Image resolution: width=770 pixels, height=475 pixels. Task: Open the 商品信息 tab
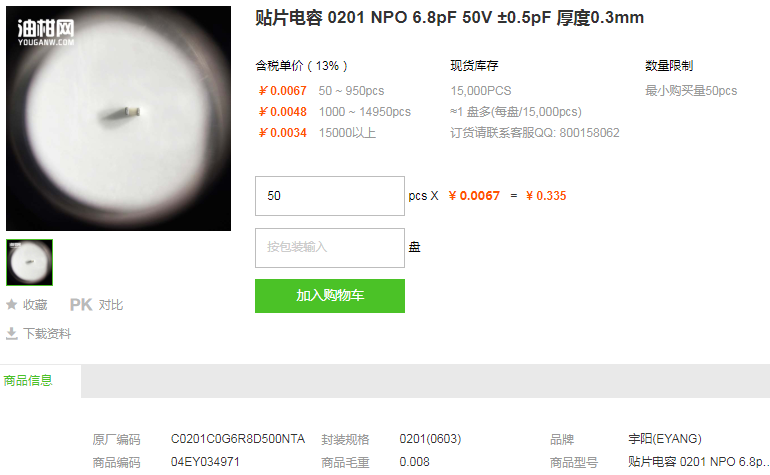point(28,380)
